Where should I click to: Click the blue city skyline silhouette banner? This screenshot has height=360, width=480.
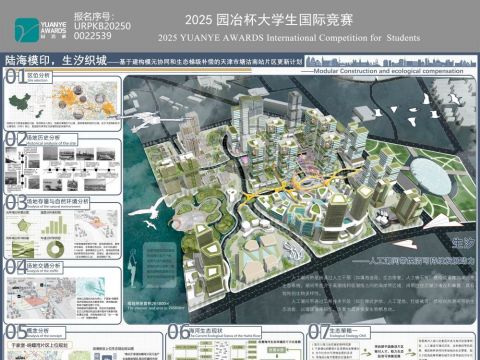click(x=391, y=61)
